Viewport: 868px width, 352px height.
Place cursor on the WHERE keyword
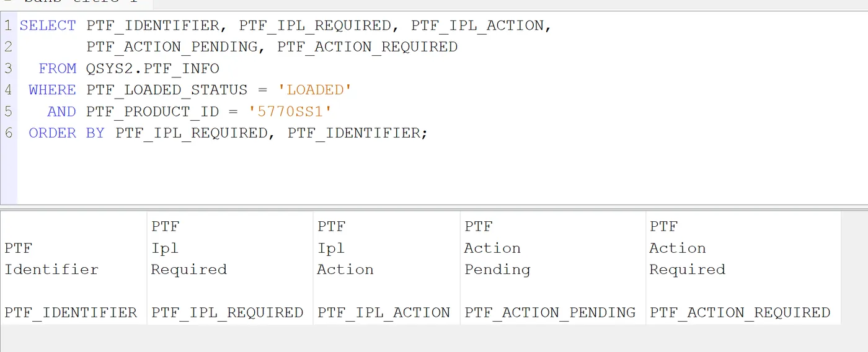coord(53,90)
